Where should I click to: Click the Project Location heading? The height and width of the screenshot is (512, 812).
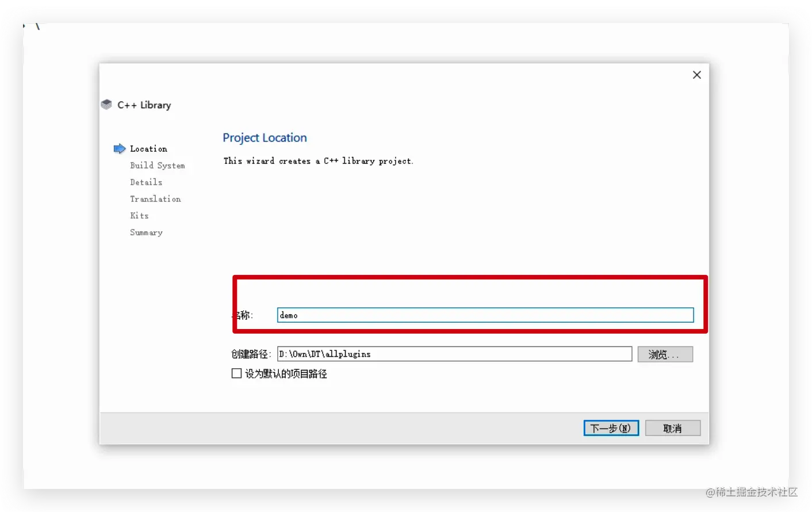[x=265, y=138]
